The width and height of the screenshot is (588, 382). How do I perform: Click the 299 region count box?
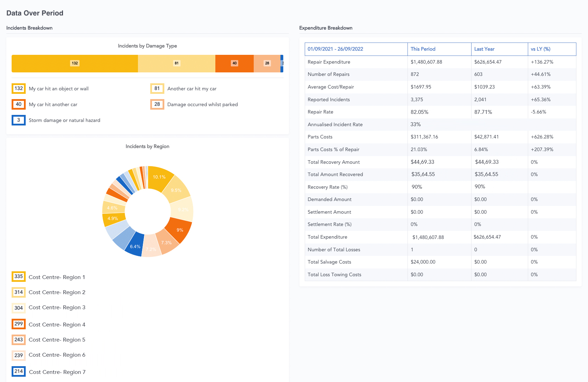pos(19,324)
